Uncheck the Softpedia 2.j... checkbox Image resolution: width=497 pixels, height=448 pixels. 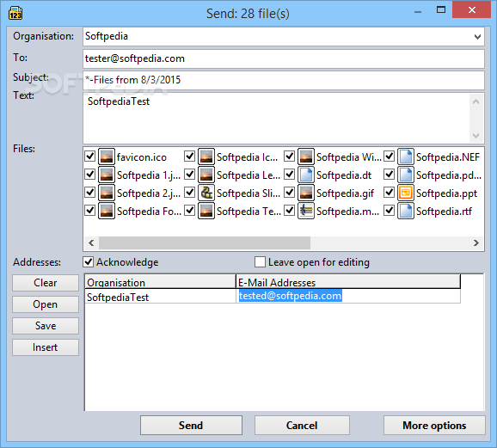click(x=90, y=192)
